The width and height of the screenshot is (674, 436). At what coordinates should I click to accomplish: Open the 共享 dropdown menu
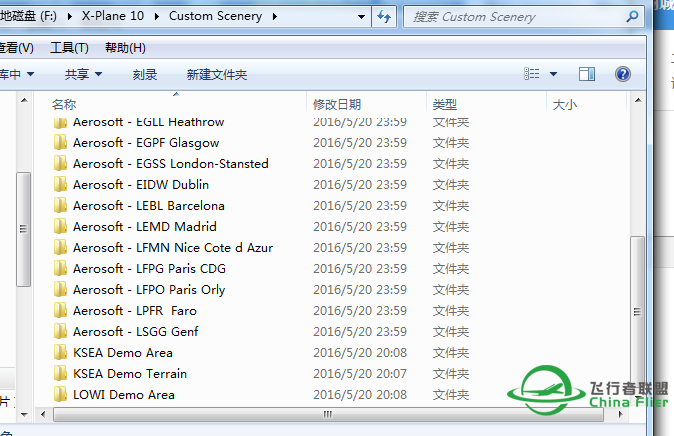[83, 74]
